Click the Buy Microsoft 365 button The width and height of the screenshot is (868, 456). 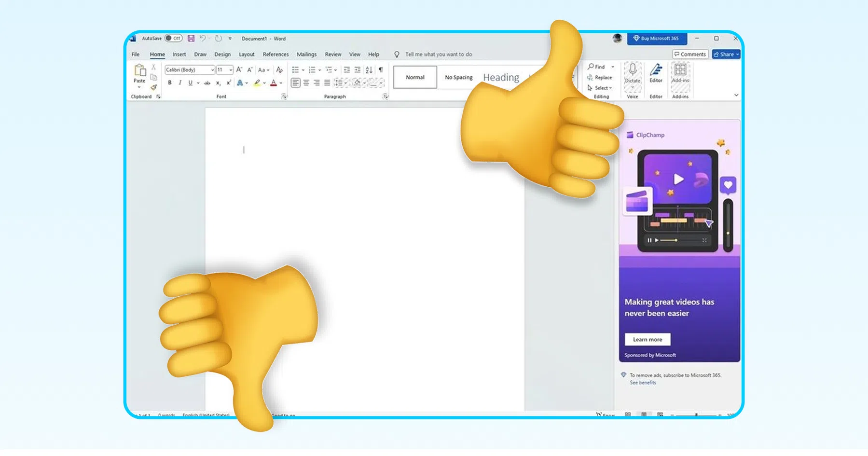(x=657, y=38)
